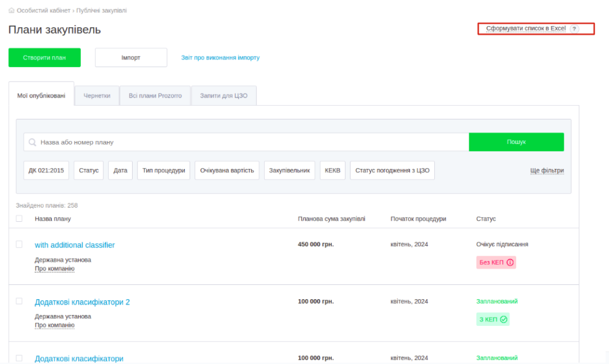Expand the 'Статус' filter
The image size is (609, 364).
pos(89,170)
